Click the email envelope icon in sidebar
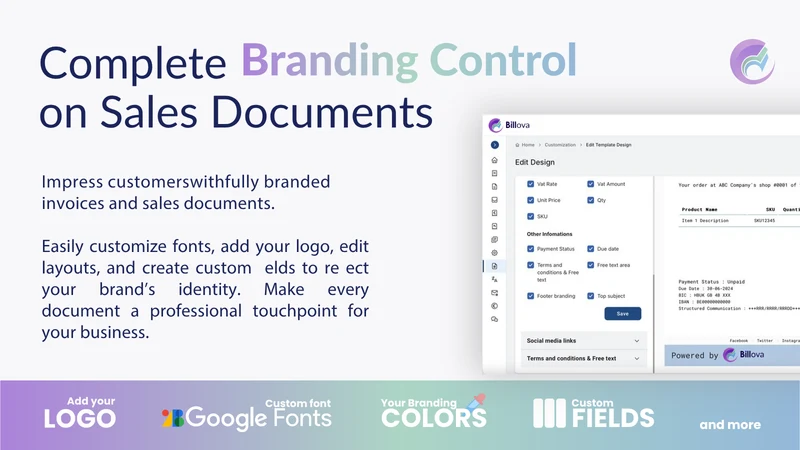 point(494,293)
